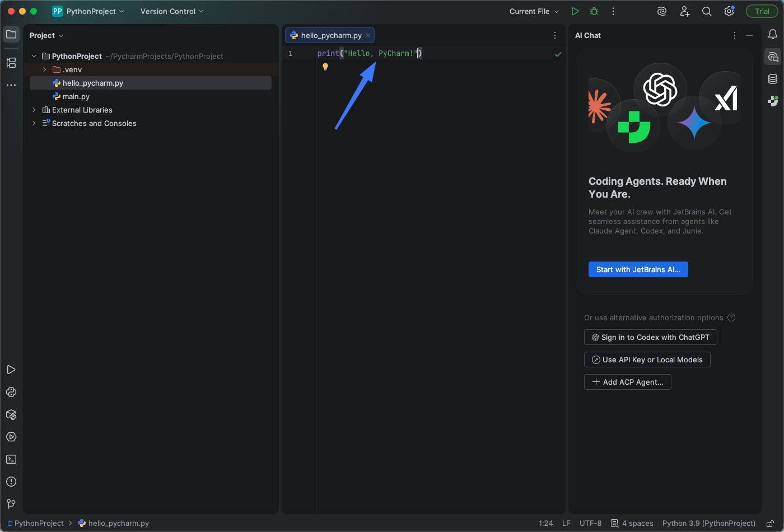The image size is (784, 532).
Task: Open the Problems tool window
Action: pos(11,482)
